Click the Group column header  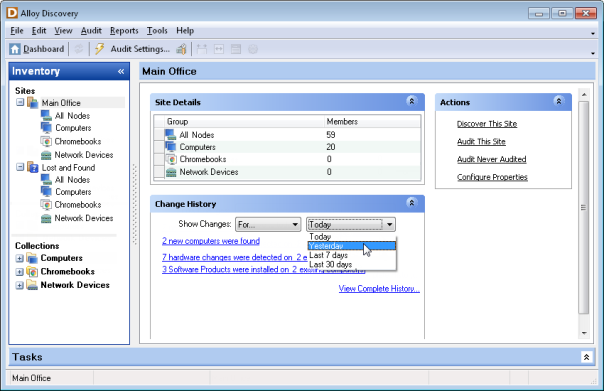[244, 121]
